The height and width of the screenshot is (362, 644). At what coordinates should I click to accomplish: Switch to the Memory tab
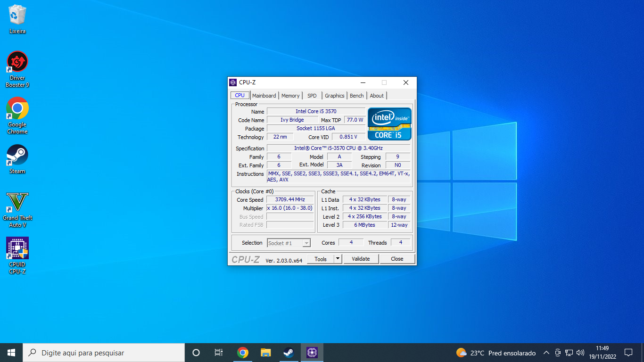pos(290,96)
